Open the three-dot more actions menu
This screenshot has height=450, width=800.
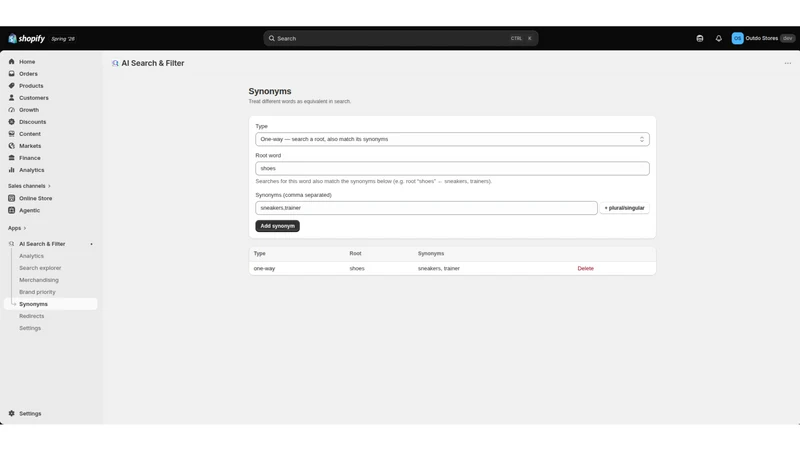click(788, 63)
